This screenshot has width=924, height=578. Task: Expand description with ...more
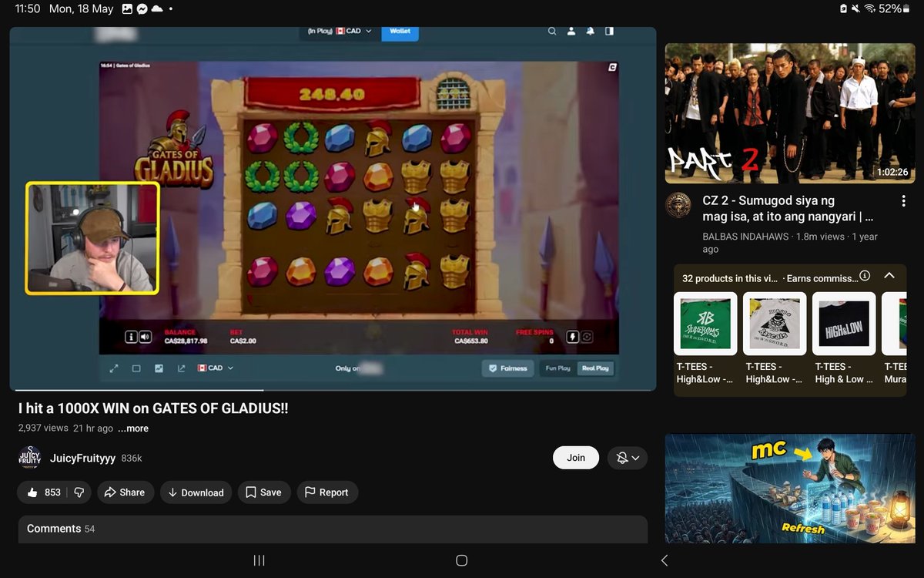(133, 428)
